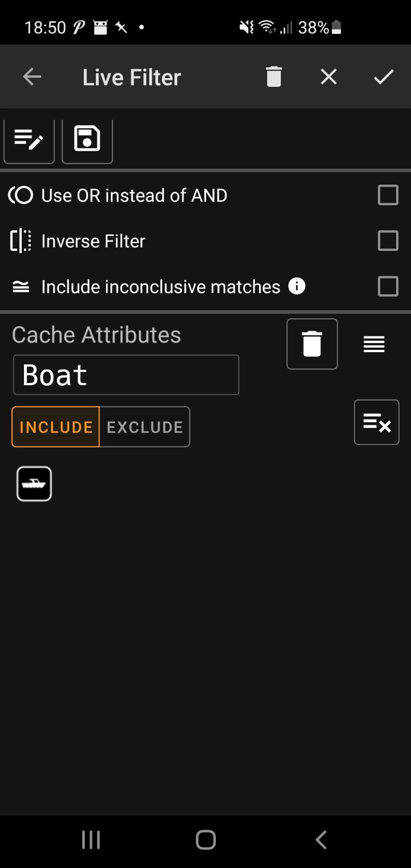Navigate back with the arrow
This screenshot has width=411, height=868.
pos(31,77)
